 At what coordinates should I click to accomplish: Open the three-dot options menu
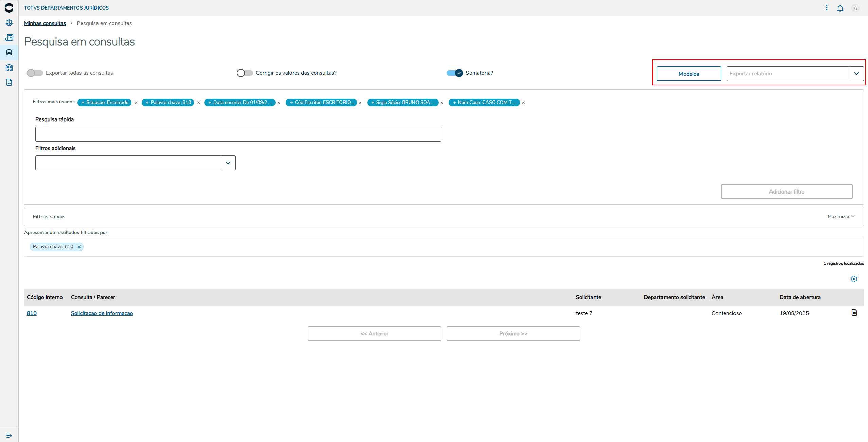pyautogui.click(x=826, y=8)
